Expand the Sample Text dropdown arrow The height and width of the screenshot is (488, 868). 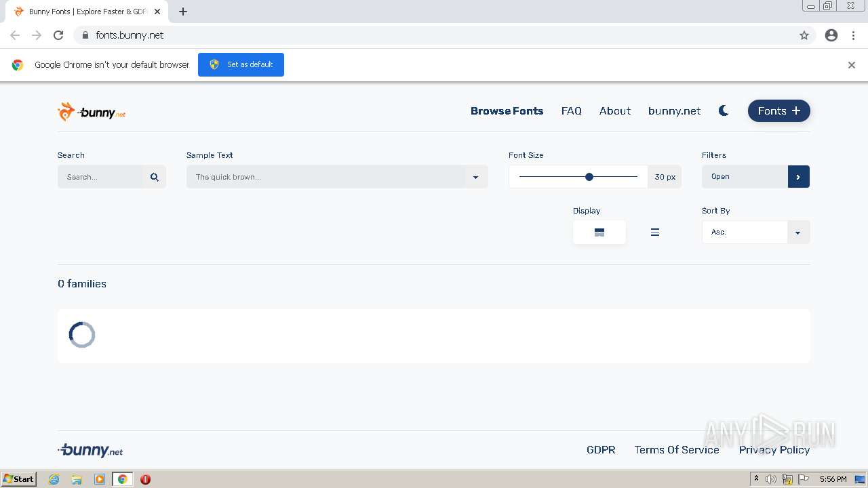(x=475, y=177)
